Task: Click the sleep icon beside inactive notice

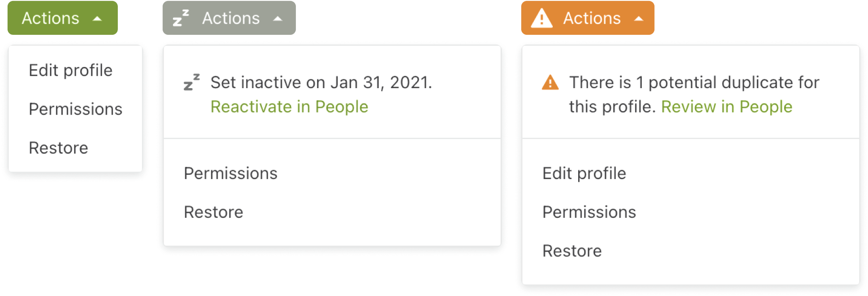Action: pos(191,82)
